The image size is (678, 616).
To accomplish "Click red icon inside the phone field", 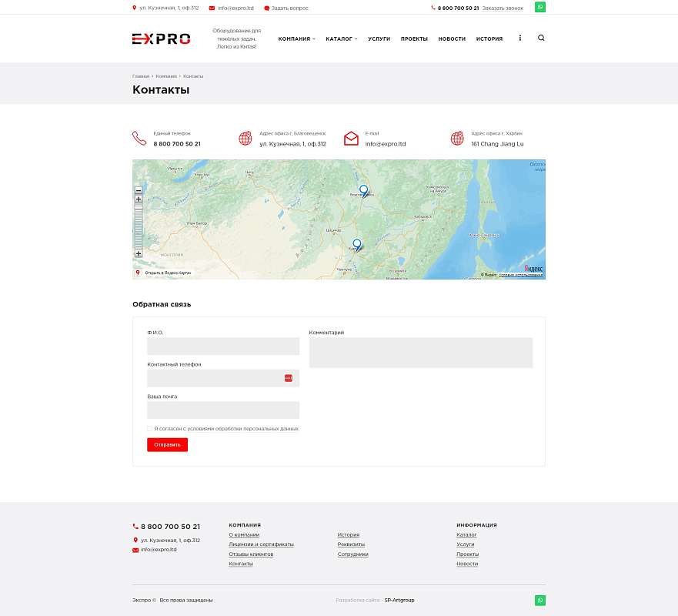I will pos(289,378).
